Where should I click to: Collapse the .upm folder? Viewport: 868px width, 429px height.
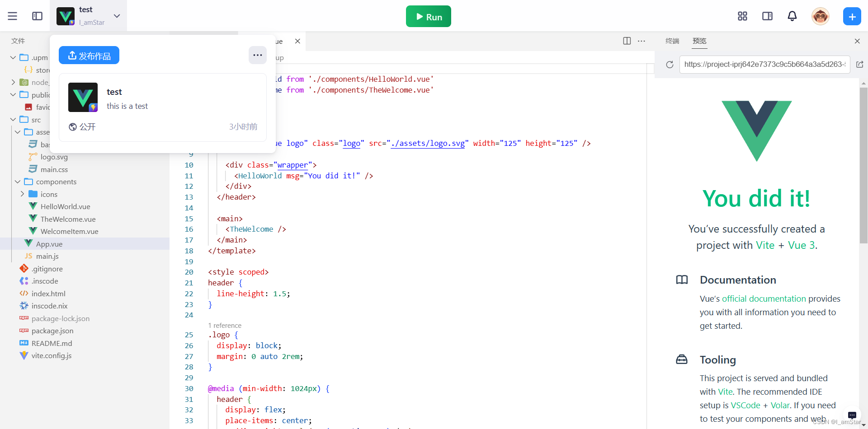[x=13, y=57]
